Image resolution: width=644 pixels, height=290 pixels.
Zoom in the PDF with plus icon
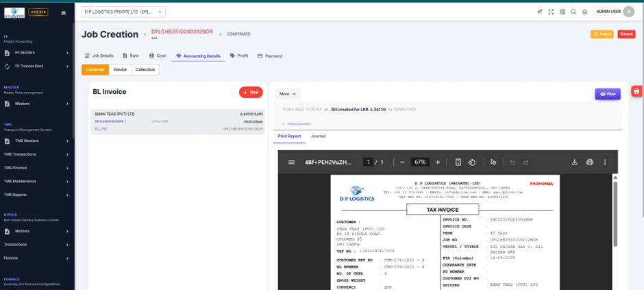click(x=438, y=162)
